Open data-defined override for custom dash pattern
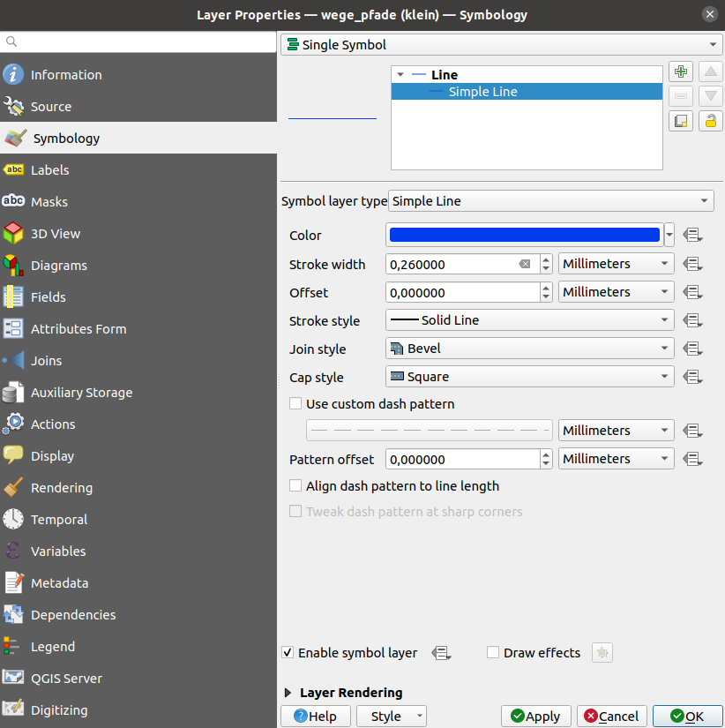Screen dimensions: 725x728 point(692,431)
